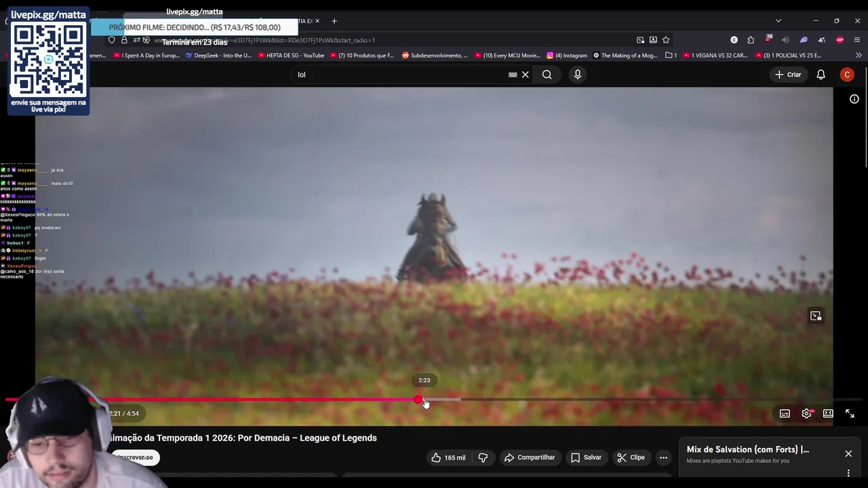
Task: Open bookmark "(10) Every MCU Movie..."
Action: pyautogui.click(x=507, y=56)
